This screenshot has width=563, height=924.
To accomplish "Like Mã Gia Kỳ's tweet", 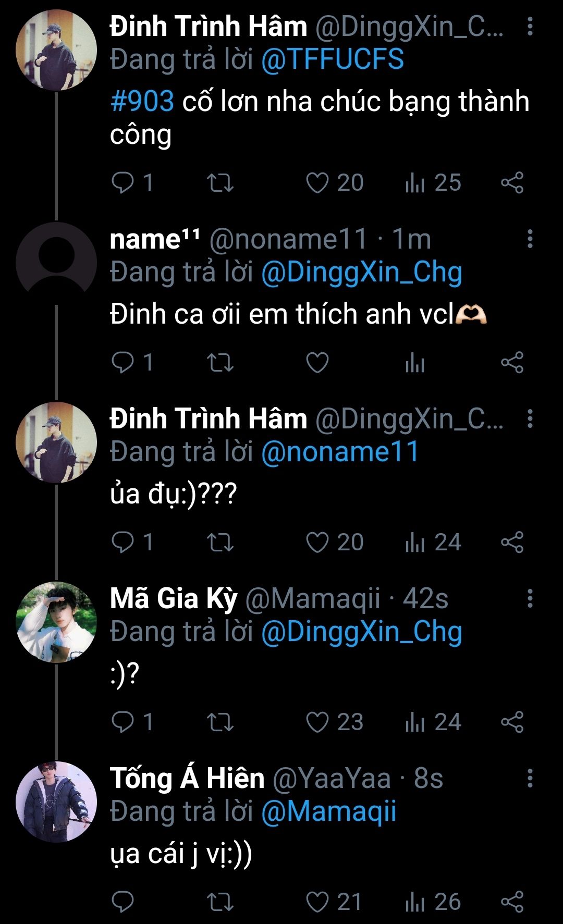I will (317, 722).
